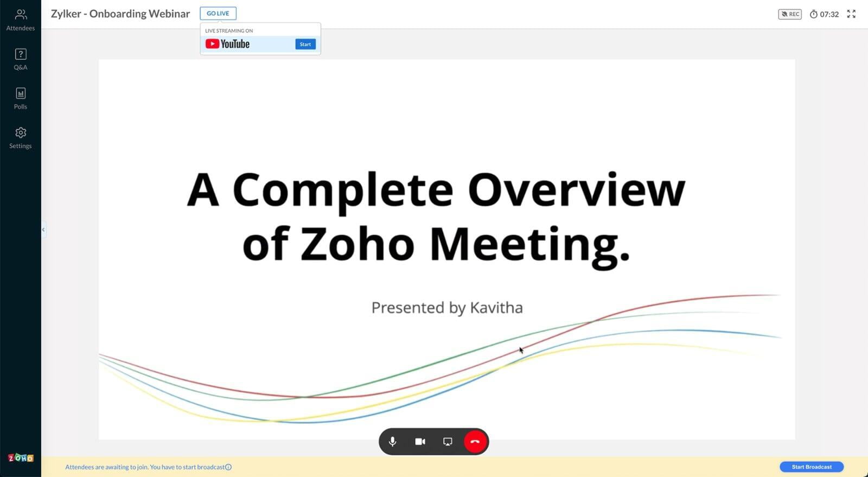868x477 pixels.
Task: Click the 'Attendees are awaiting to join' message
Action: pyautogui.click(x=144, y=467)
